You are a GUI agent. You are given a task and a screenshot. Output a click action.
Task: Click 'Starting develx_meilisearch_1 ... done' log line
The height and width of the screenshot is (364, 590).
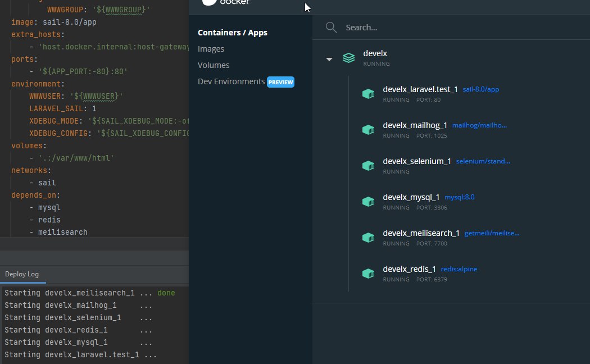click(x=89, y=293)
